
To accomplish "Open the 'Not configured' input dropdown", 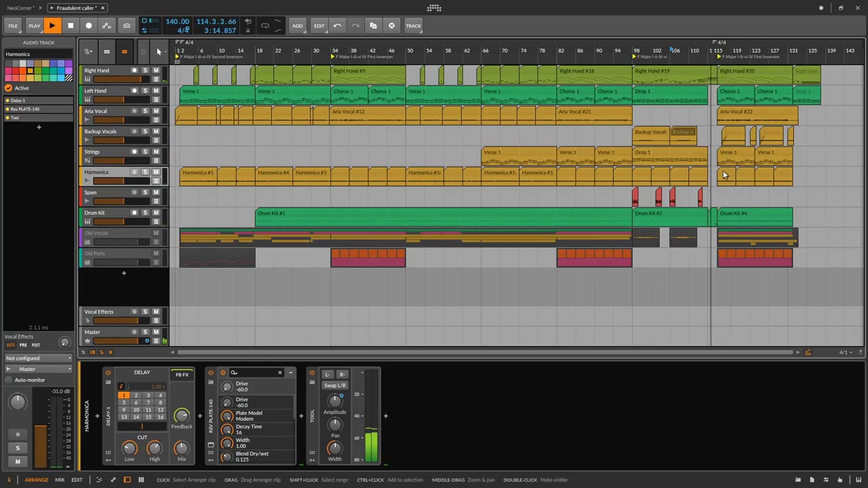I will [x=38, y=359].
